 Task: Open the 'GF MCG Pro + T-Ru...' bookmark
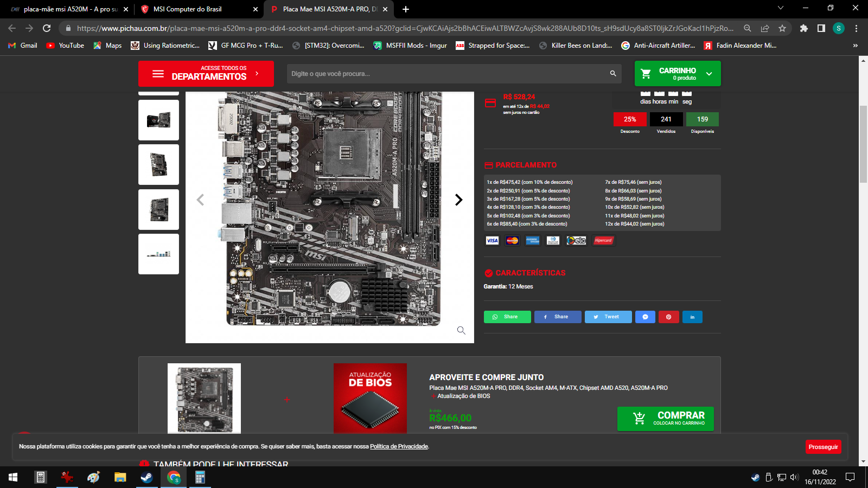(246, 46)
